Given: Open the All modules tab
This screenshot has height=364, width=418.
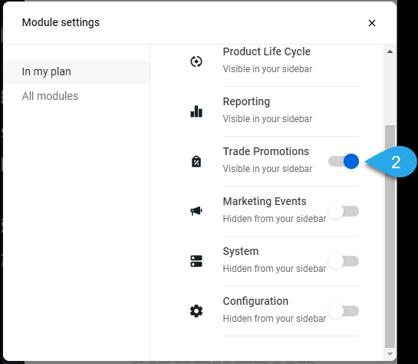Looking at the screenshot, I should (50, 96).
